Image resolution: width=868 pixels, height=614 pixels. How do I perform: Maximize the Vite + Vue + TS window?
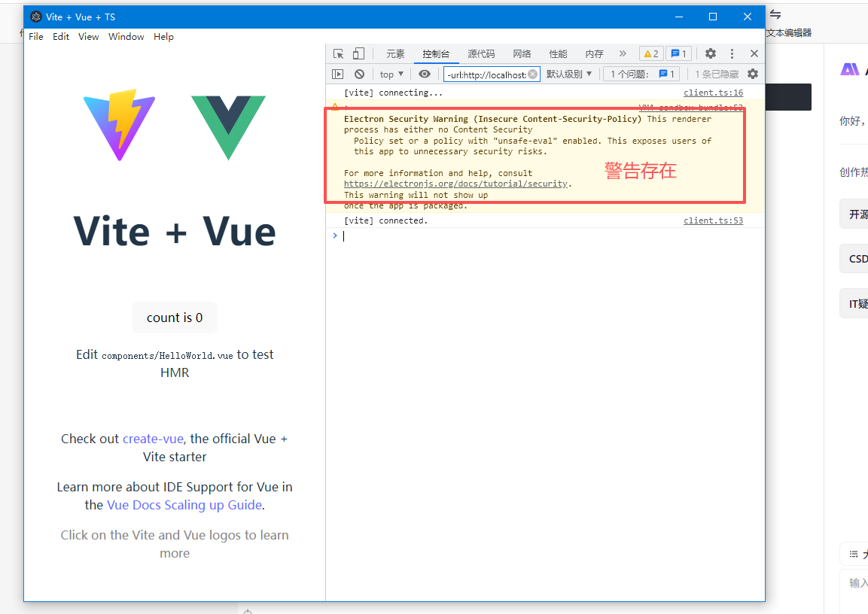click(713, 17)
